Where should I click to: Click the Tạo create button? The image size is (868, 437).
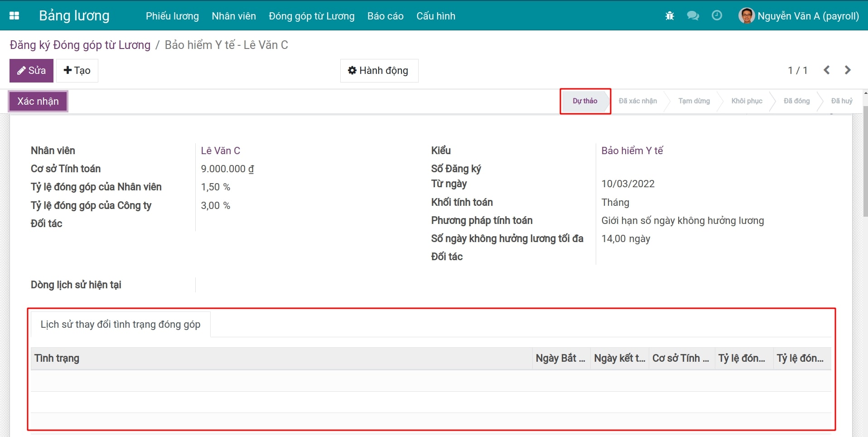(x=77, y=71)
